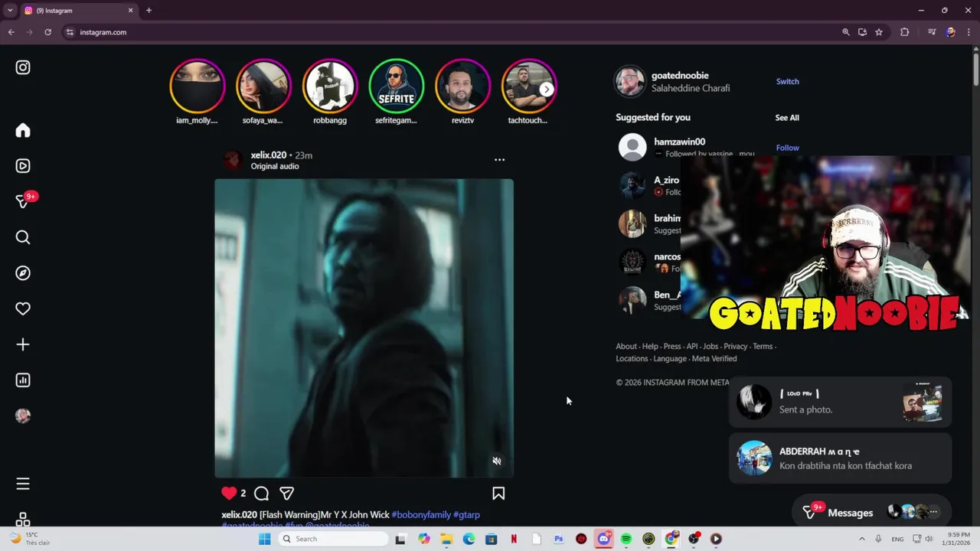The height and width of the screenshot is (551, 980).
Task: Create new post with plus icon
Action: click(x=23, y=344)
